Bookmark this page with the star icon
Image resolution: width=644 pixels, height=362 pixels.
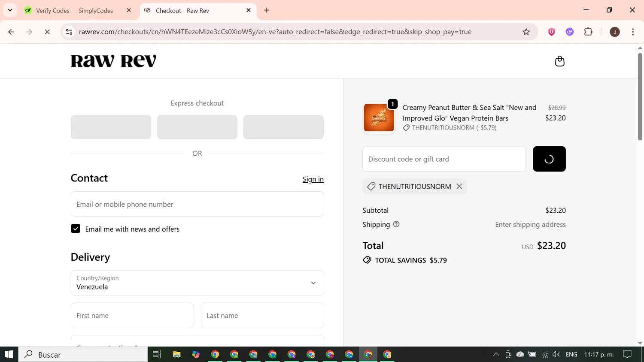click(x=526, y=32)
